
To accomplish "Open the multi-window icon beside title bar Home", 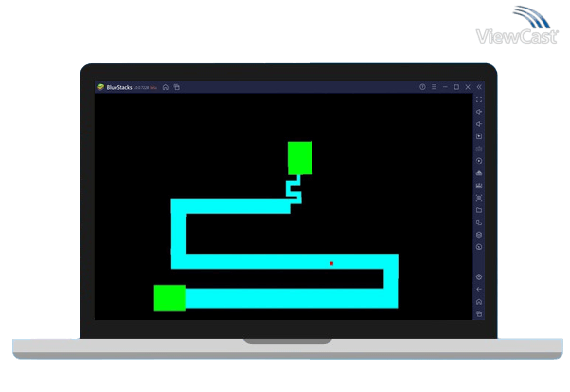I will [x=177, y=87].
